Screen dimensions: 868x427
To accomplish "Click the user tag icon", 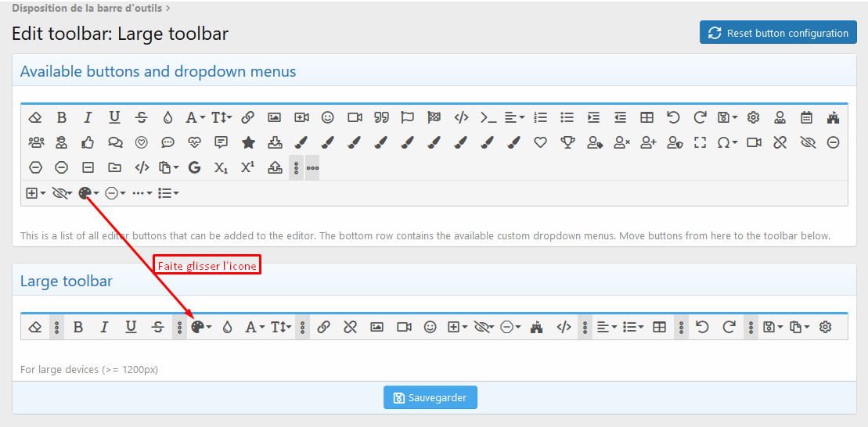I will click(595, 142).
